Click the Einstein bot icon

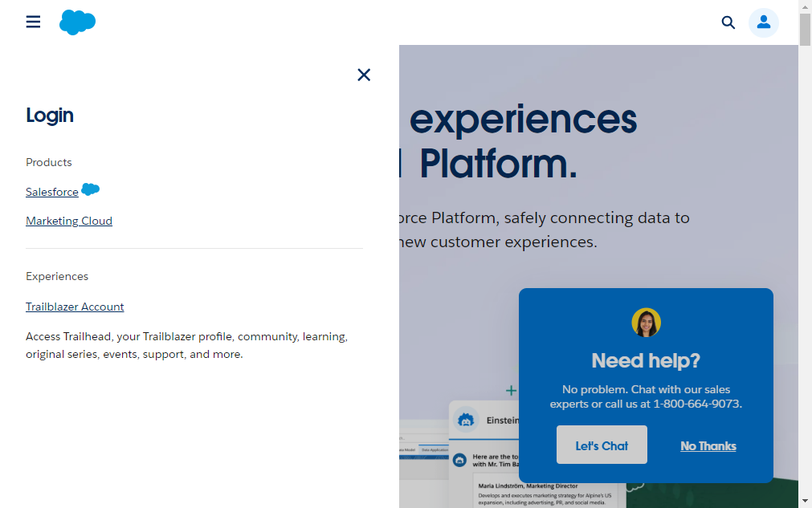pyautogui.click(x=466, y=420)
